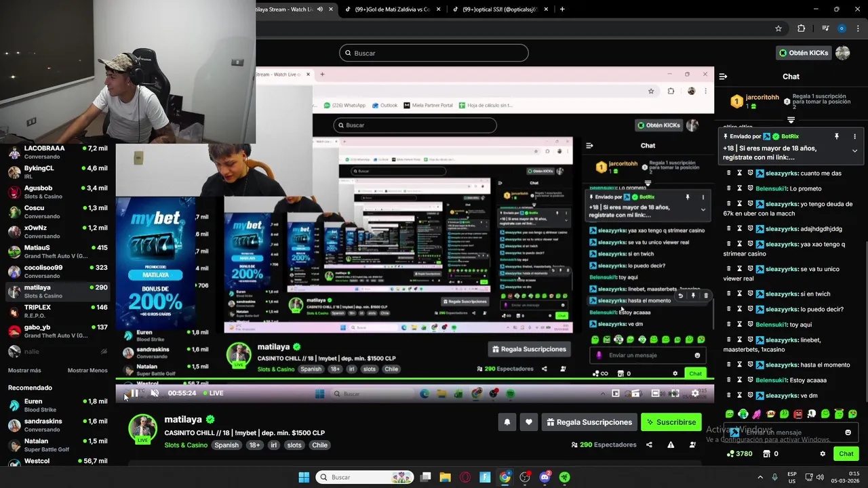Click Mostrar Menos in the sidebar
This screenshot has width=868, height=488.
[87, 371]
